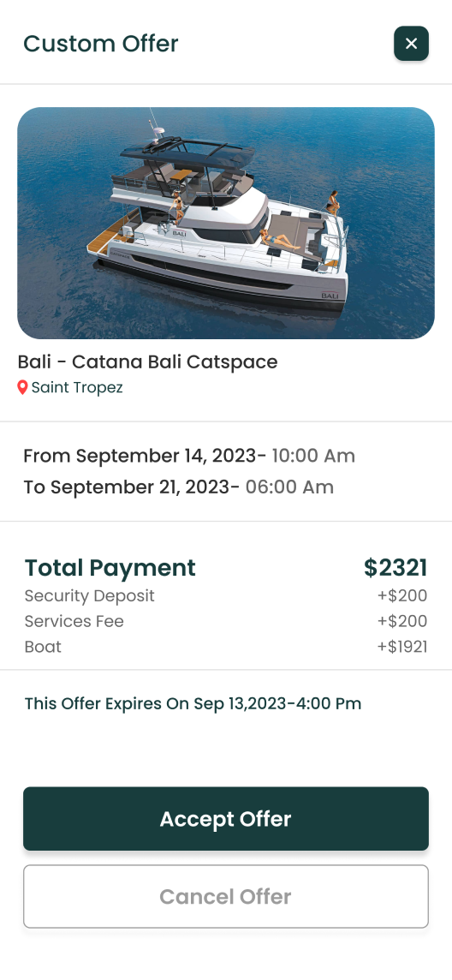
Task: Open the catamaran boat photo
Action: pos(226,223)
